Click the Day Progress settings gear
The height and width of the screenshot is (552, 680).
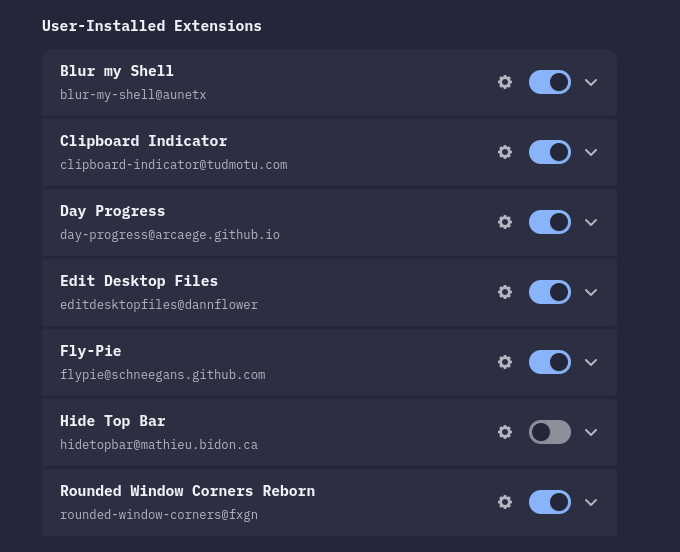505,222
